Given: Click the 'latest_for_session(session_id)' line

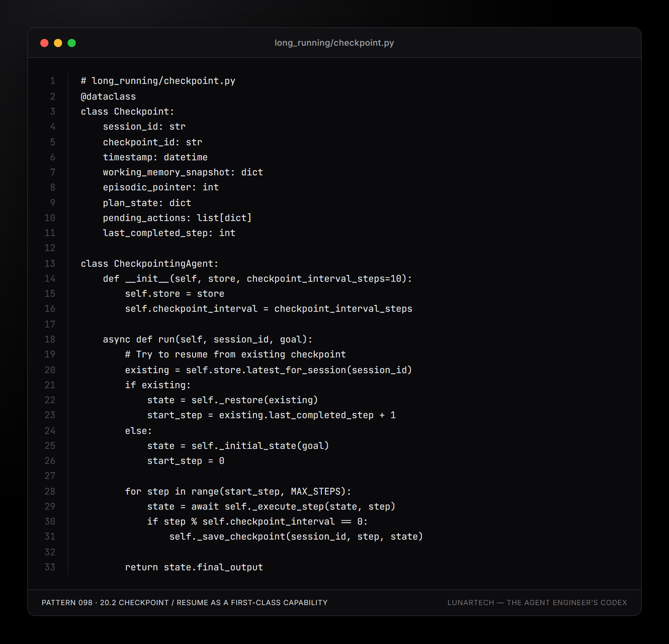Looking at the screenshot, I should [x=269, y=370].
